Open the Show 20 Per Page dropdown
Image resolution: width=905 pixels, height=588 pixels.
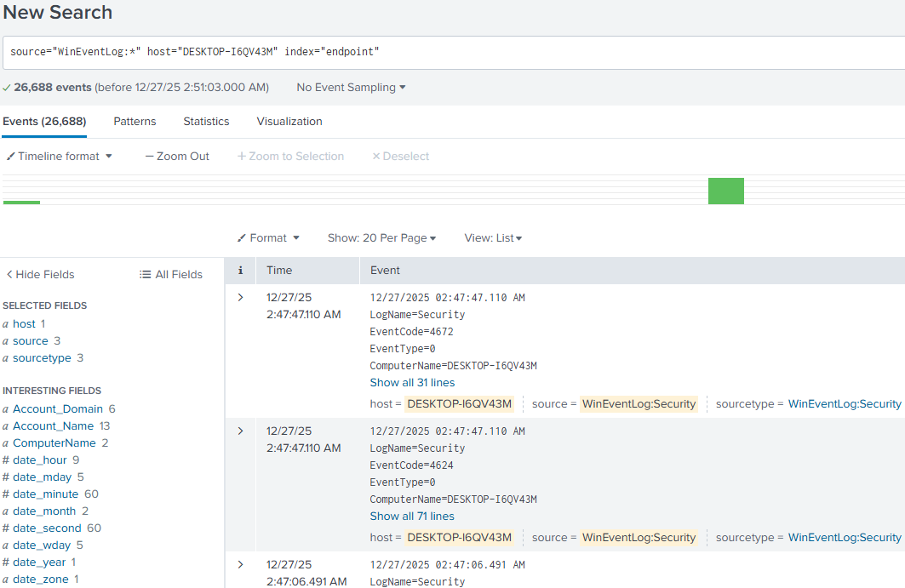click(x=381, y=237)
